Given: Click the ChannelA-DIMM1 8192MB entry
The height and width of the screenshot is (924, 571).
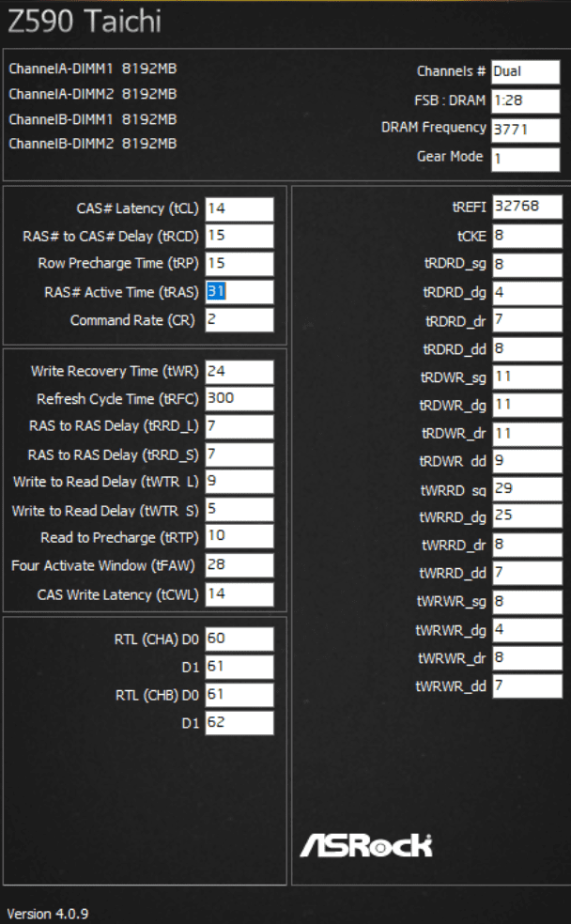Looking at the screenshot, I should pos(93,69).
